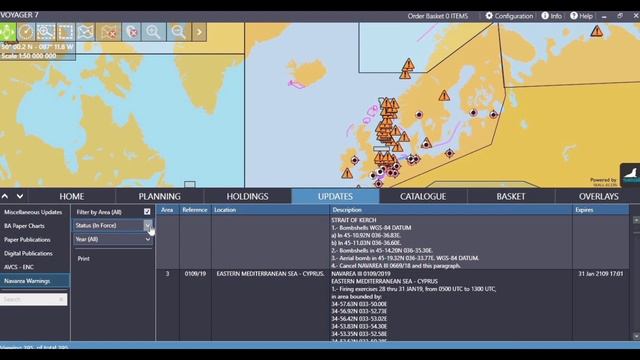640x360 pixels.
Task: Sort by Expires column header
Action: (600, 210)
